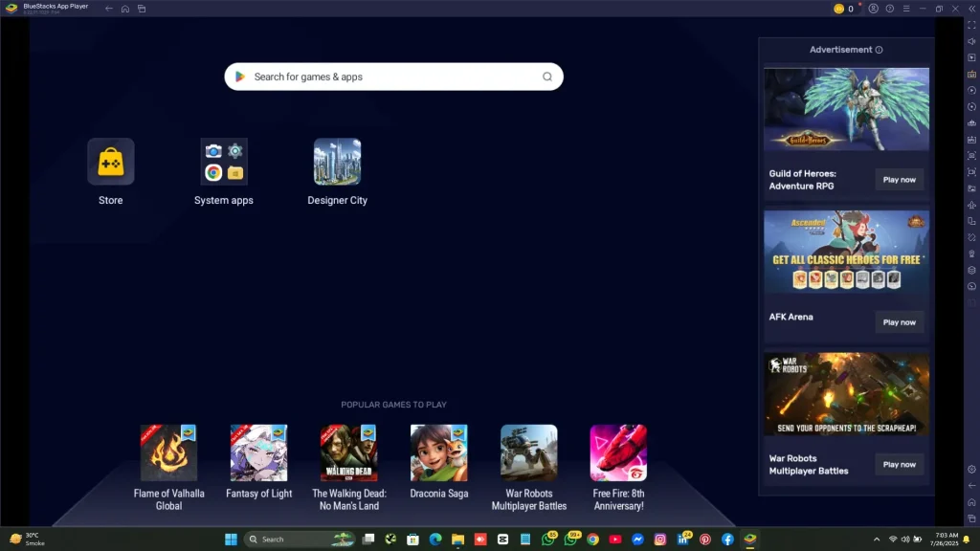Play now for AFK Arena
The width and height of the screenshot is (980, 551).
point(900,322)
